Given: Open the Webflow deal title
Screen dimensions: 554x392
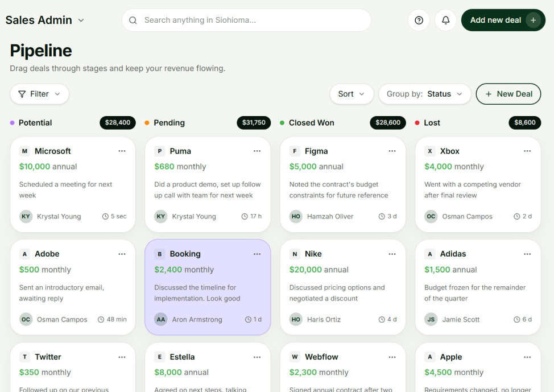Looking at the screenshot, I should pos(321,357).
